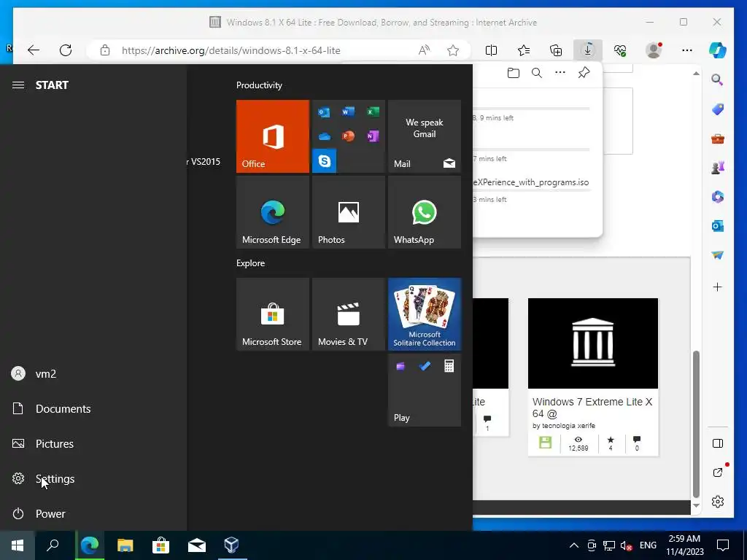The width and height of the screenshot is (747, 560).
Task: Open Microsoft 365 in Edge sidebar
Action: 718,197
